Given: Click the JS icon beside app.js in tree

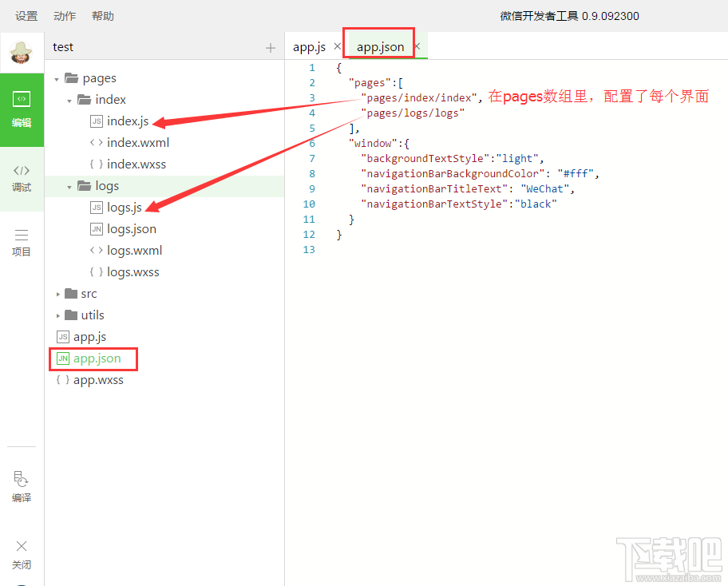Looking at the screenshot, I should pyautogui.click(x=63, y=337).
